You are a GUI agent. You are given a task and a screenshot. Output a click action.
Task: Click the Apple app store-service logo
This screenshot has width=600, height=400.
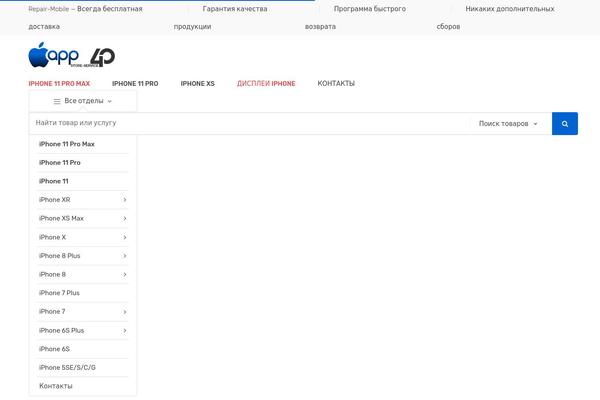tap(72, 55)
